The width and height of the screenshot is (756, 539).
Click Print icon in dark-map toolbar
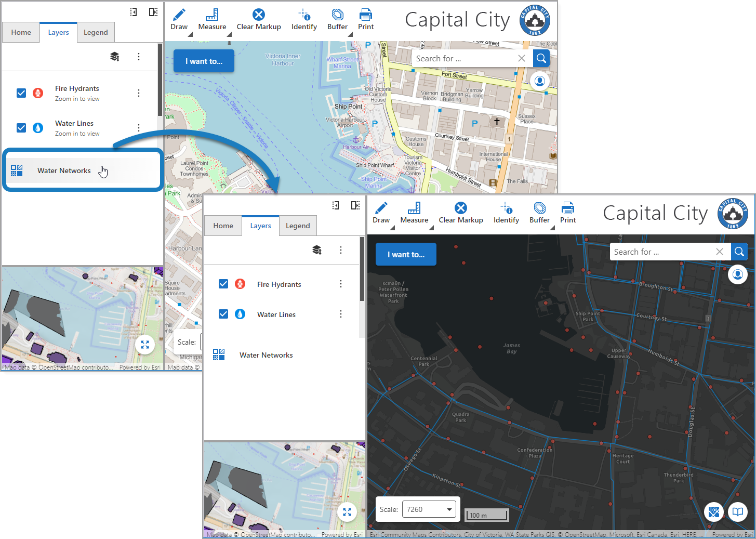tap(568, 213)
